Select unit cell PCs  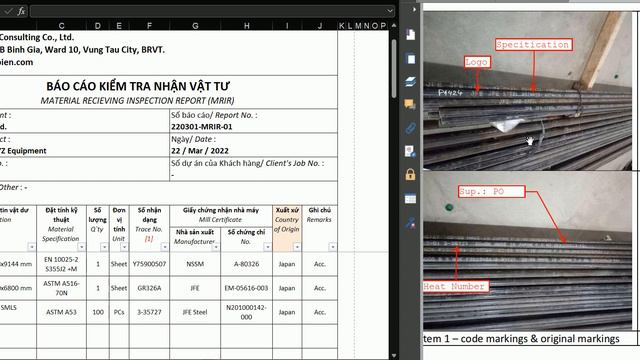pyautogui.click(x=119, y=312)
